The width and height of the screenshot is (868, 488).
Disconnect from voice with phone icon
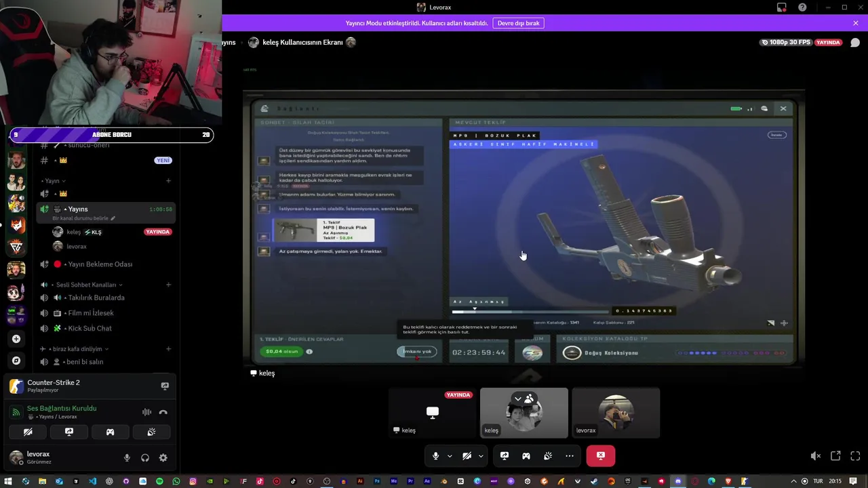(163, 412)
